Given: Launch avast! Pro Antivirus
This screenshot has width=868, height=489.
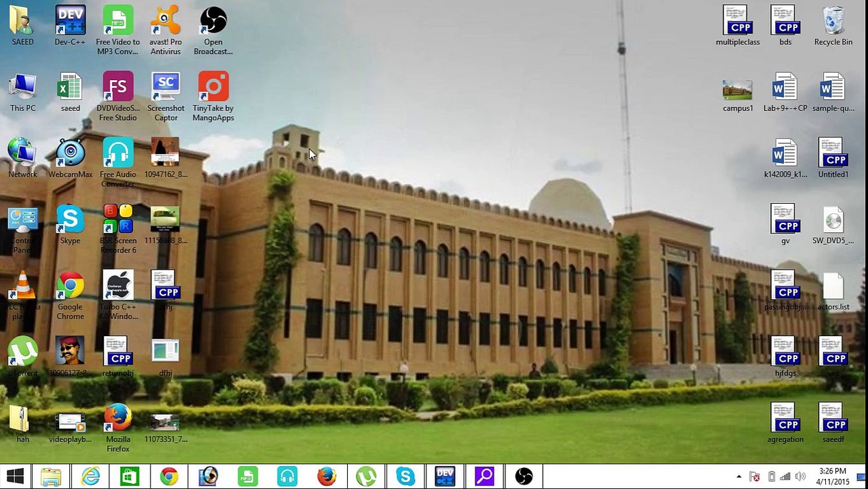Looking at the screenshot, I should pos(166,31).
